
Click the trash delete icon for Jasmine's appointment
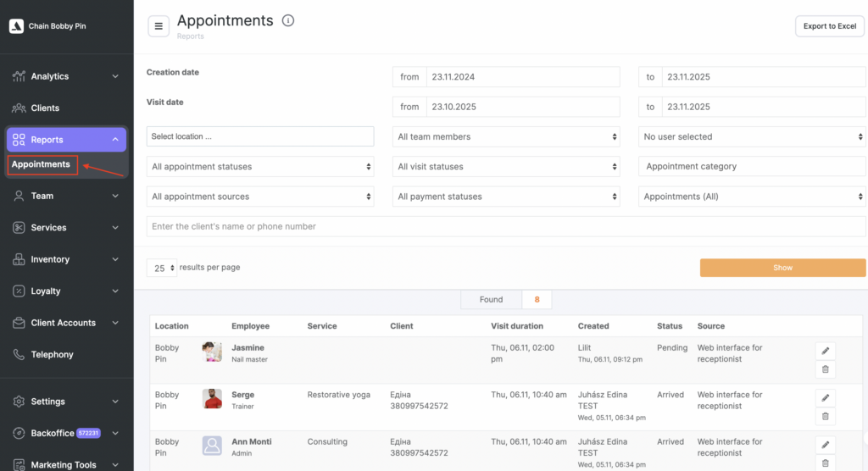click(x=826, y=369)
